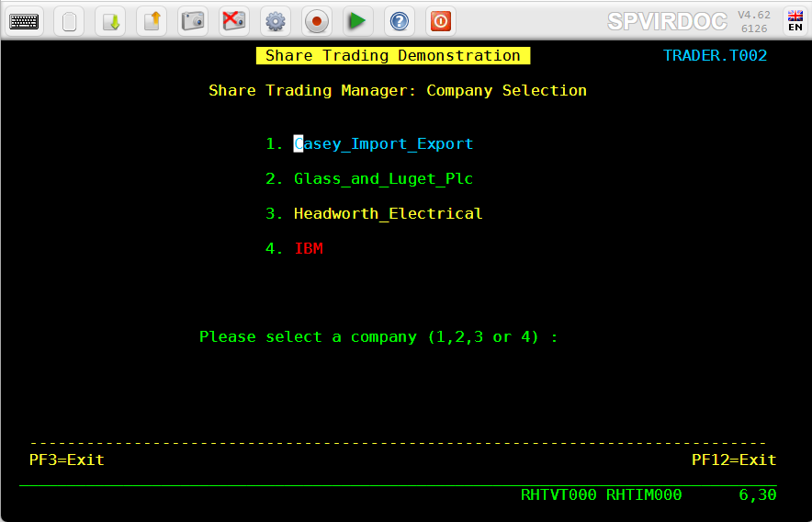Click the camera icon with red X
The height and width of the screenshot is (522, 812).
[x=234, y=21]
